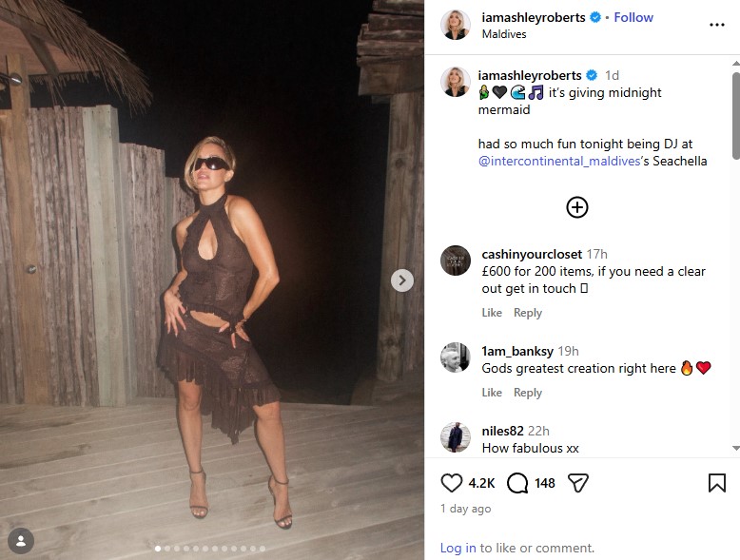Go to next photo in carousel
The width and height of the screenshot is (740, 560).
[x=402, y=280]
